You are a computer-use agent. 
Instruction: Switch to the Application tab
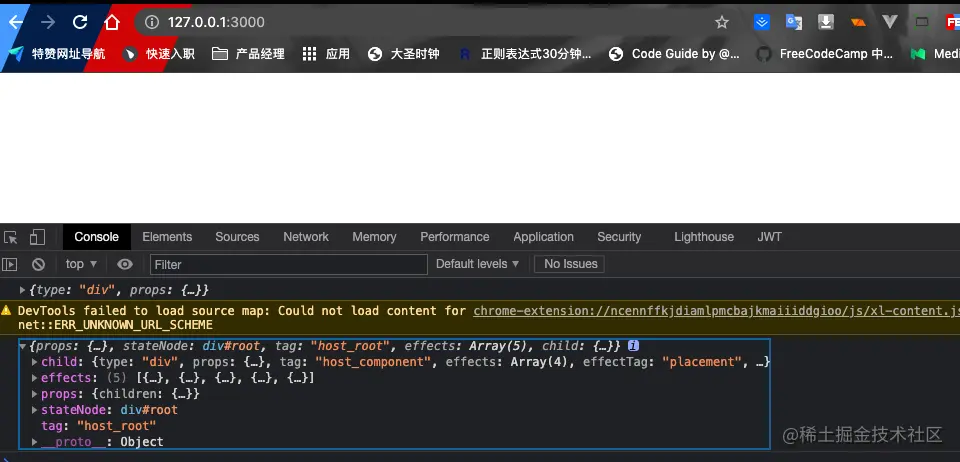pos(544,237)
